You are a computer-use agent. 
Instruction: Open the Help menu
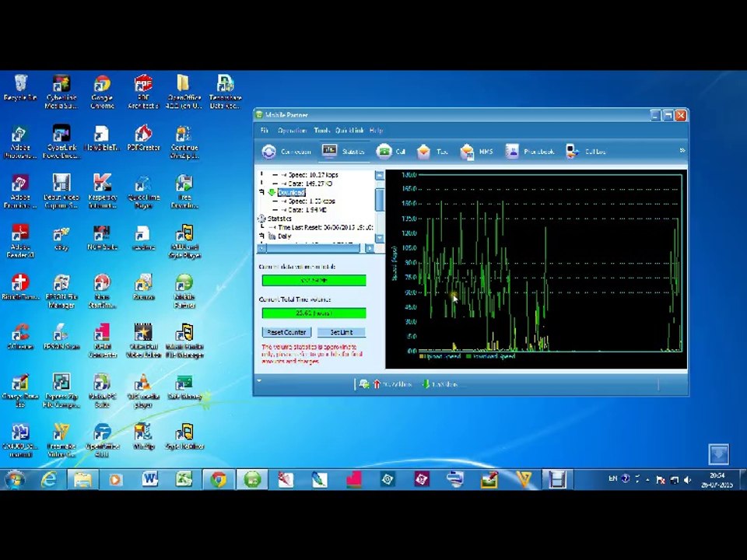(x=376, y=131)
